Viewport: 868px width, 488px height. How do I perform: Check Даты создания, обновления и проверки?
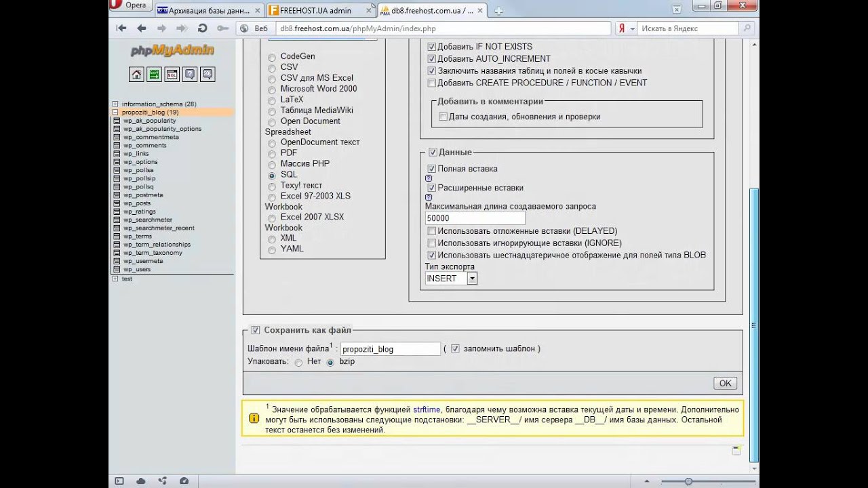coord(443,117)
